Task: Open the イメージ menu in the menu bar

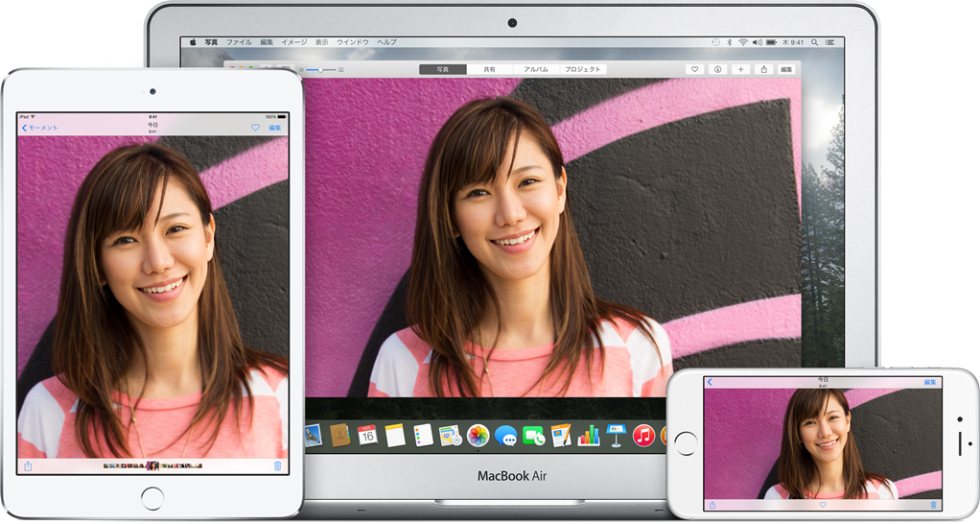Action: click(x=294, y=42)
